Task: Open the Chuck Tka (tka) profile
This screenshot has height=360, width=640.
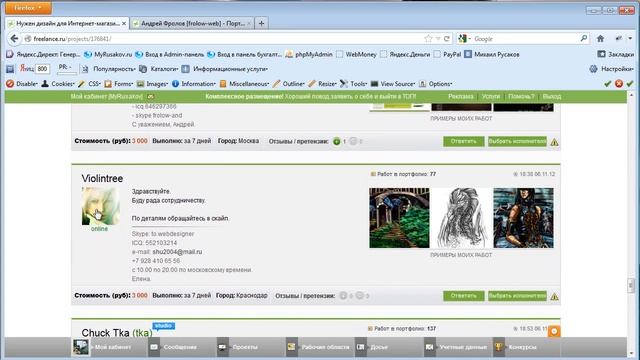Action: pos(117,333)
